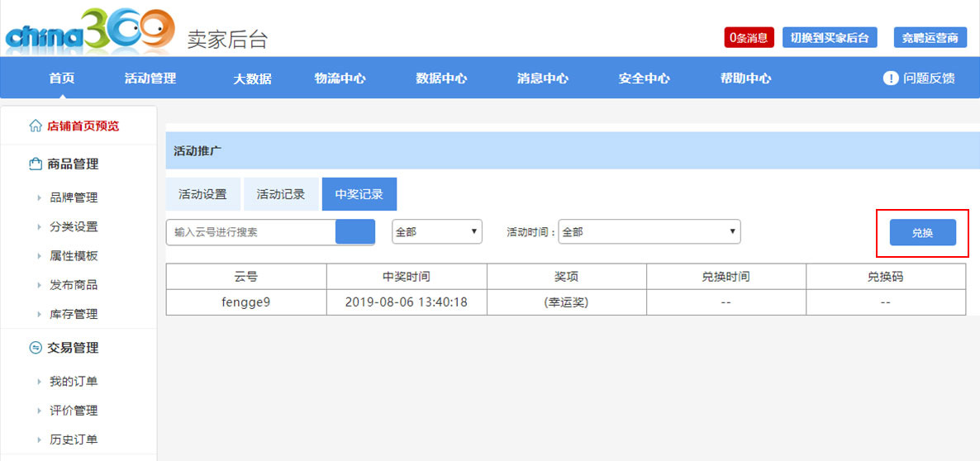This screenshot has width=980, height=461.
Task: Open 我的订单 in the sidebar
Action: (x=73, y=382)
